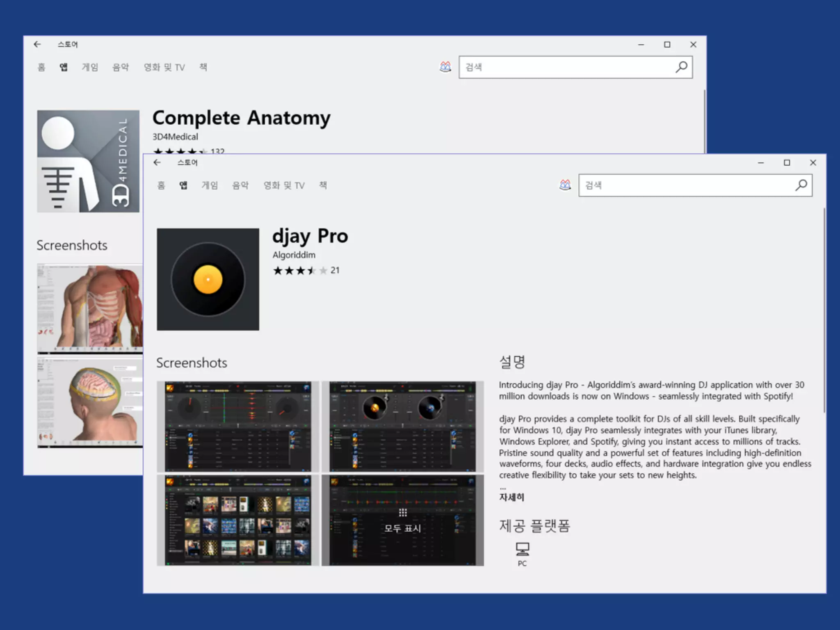Switch to the 책 tab in front window

[x=323, y=185]
